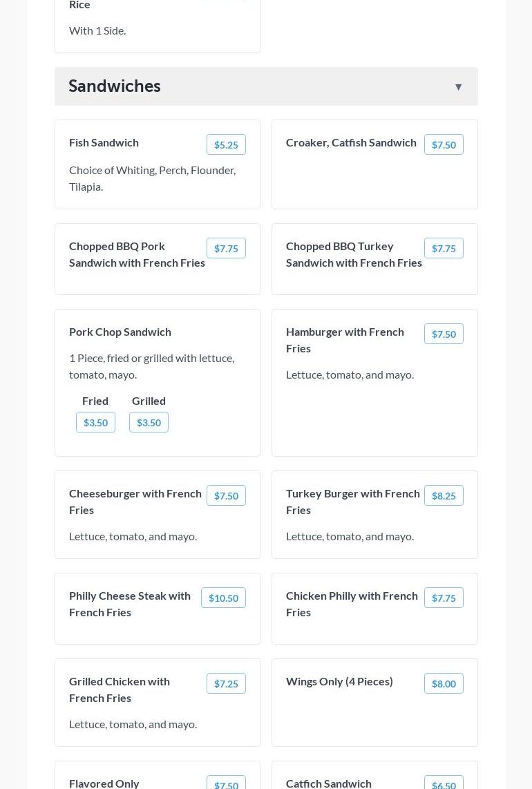Open the Fish Sandwich item title

[104, 142]
